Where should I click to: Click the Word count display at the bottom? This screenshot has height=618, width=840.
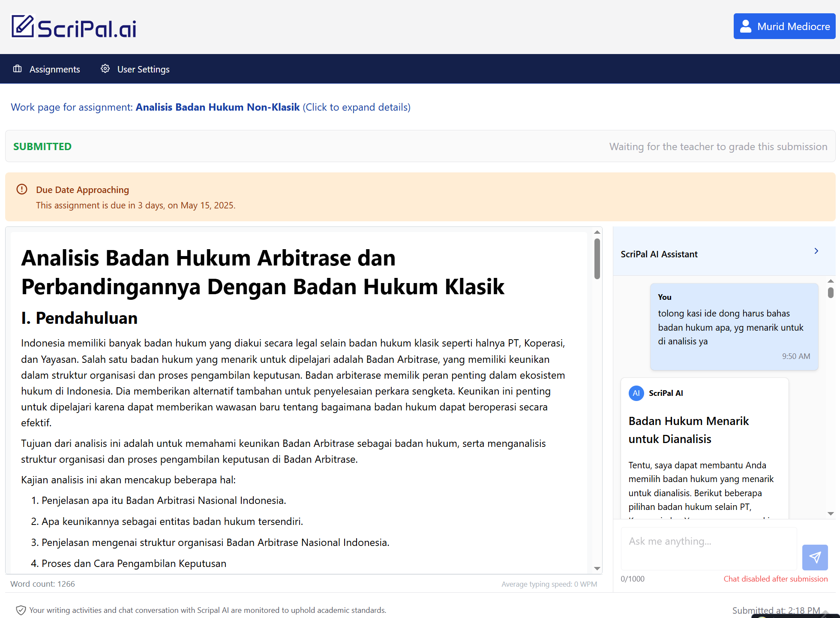point(42,584)
